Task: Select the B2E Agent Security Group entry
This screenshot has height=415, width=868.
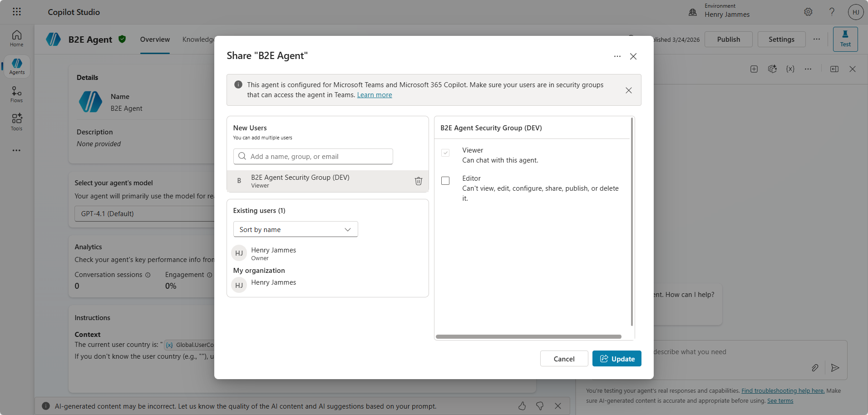Action: (318, 181)
